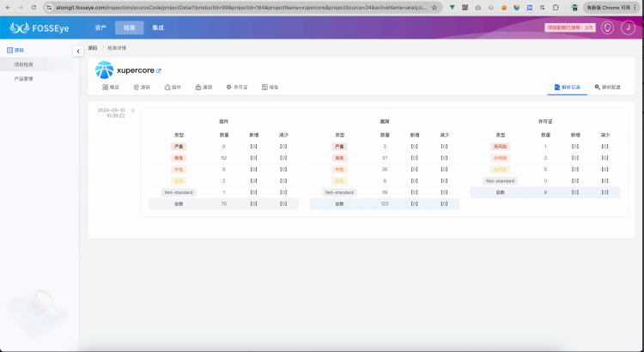Click the 低危 tag in 漏洞 table

tap(339, 181)
